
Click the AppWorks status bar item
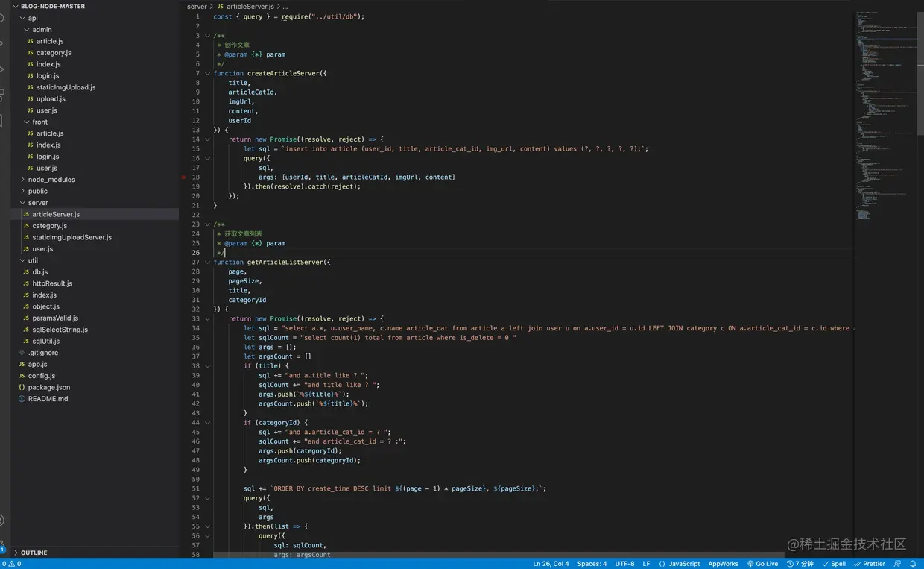click(724, 564)
